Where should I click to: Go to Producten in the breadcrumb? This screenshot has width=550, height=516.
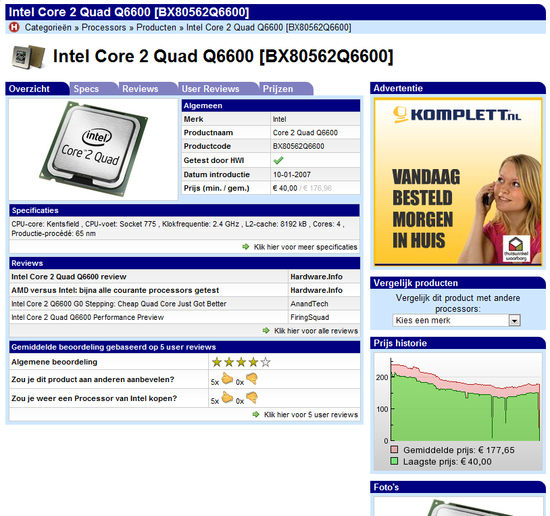point(156,27)
